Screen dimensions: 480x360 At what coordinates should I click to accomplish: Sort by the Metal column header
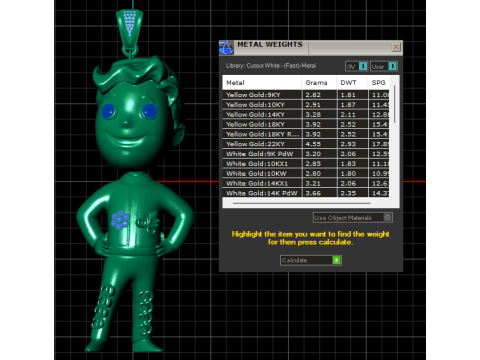[262, 83]
